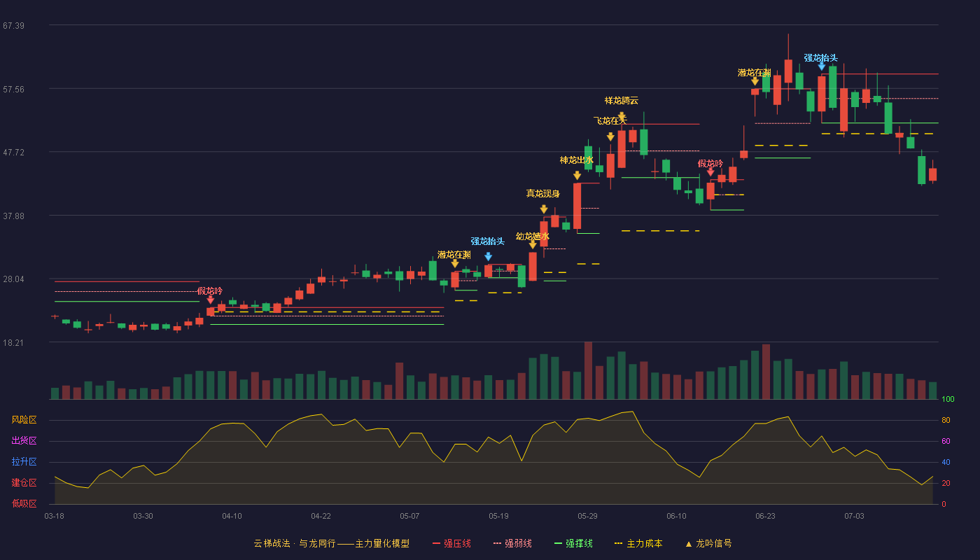Click the 假龙吟 signal arrow near 06-10

(710, 172)
